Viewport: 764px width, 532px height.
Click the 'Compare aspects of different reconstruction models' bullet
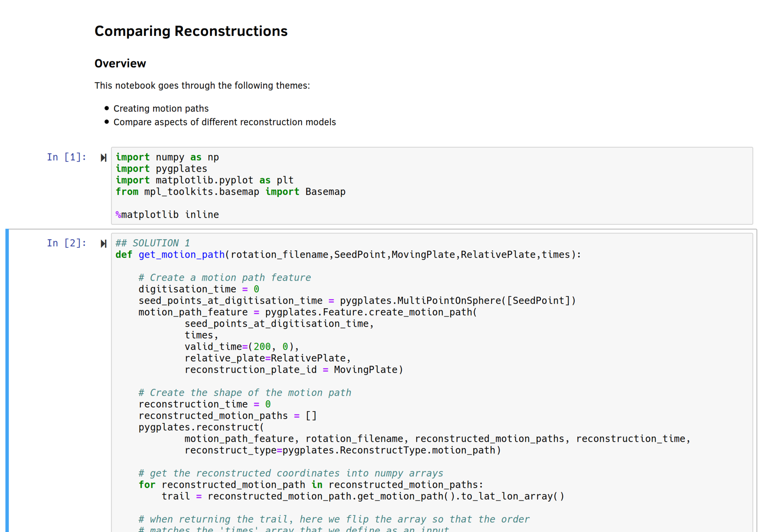(x=224, y=122)
